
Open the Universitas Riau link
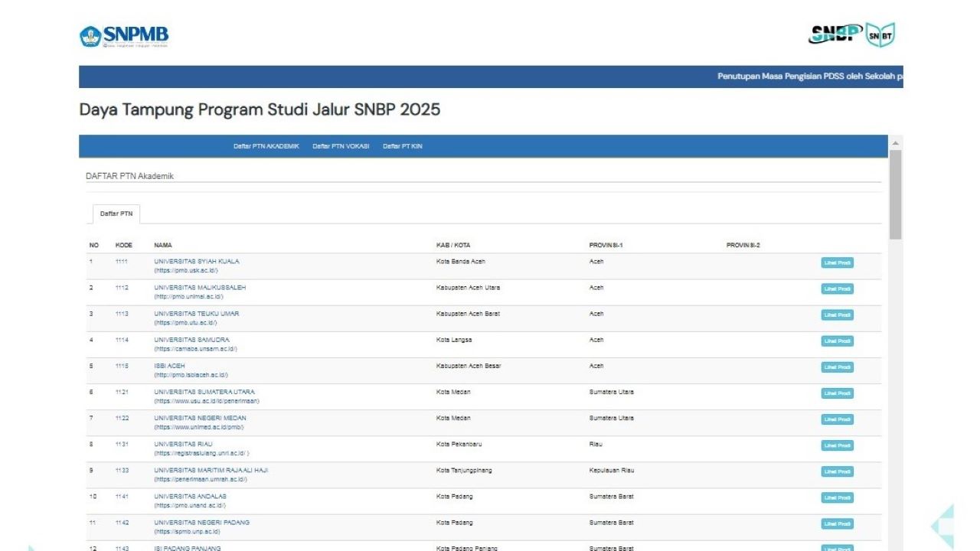tap(184, 444)
